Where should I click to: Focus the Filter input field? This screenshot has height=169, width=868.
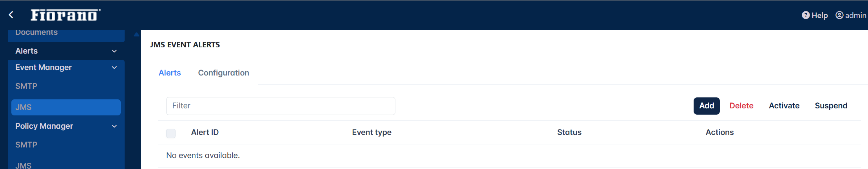point(281,106)
